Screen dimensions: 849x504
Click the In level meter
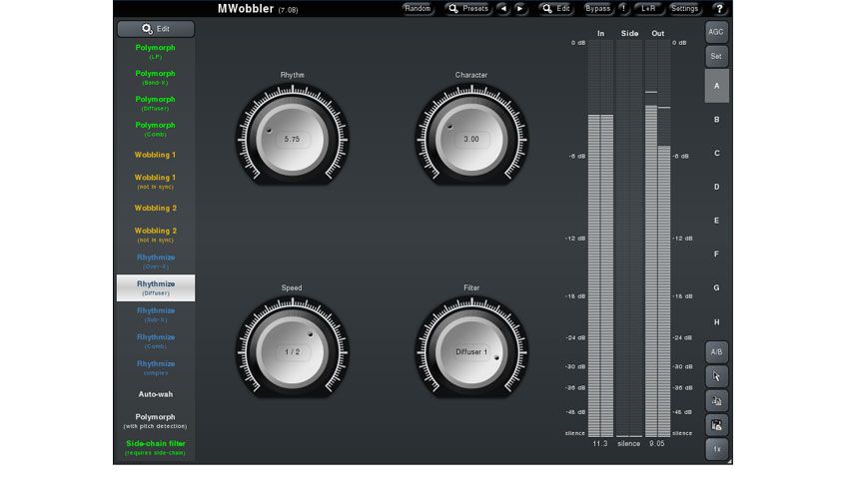(600, 239)
